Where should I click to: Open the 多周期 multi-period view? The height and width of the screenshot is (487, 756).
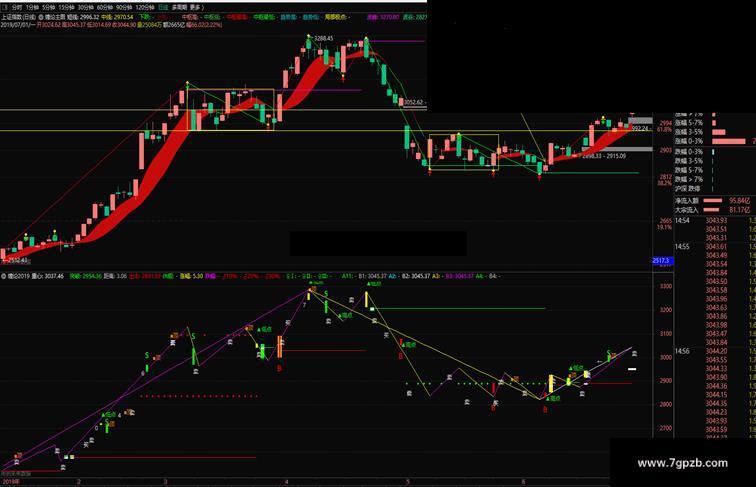tap(179, 8)
